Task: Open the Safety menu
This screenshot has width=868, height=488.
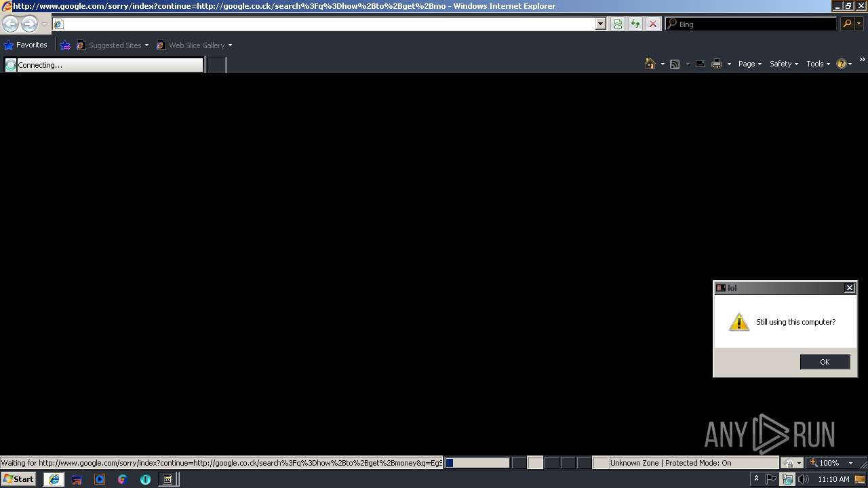Action: pyautogui.click(x=784, y=64)
